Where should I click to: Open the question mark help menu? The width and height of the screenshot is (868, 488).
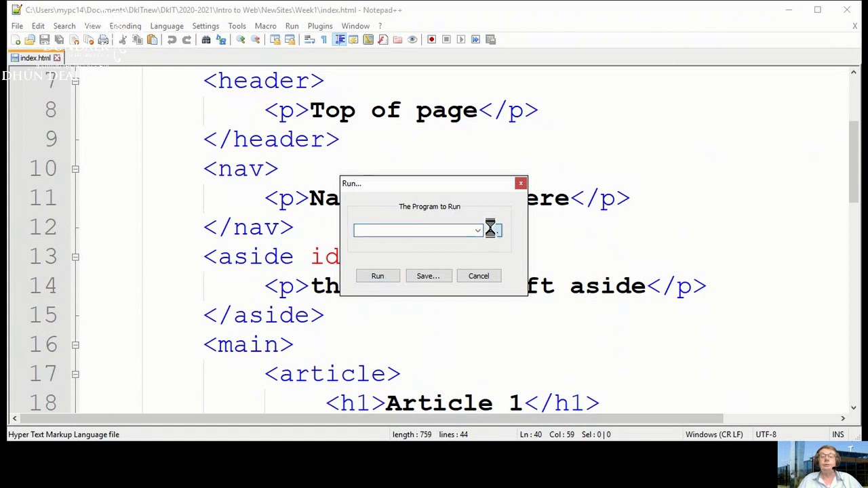click(x=380, y=26)
